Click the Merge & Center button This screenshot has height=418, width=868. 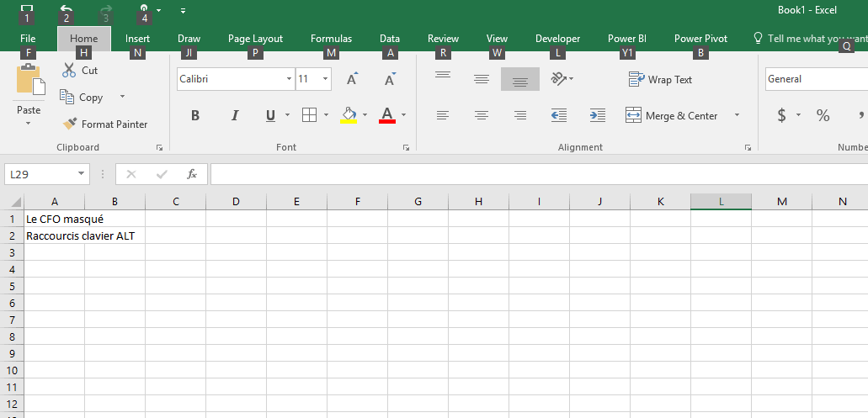[673, 115]
